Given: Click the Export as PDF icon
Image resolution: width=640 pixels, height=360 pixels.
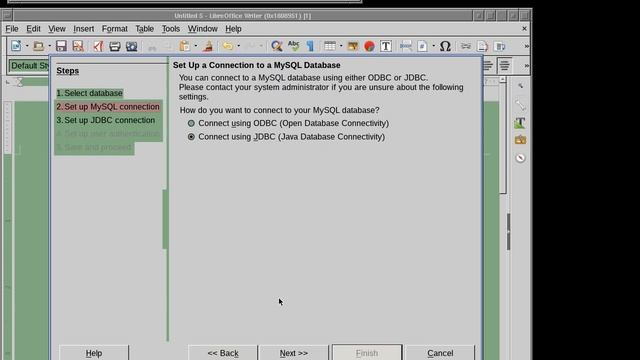Looking at the screenshot, I should pyautogui.click(x=98, y=46).
